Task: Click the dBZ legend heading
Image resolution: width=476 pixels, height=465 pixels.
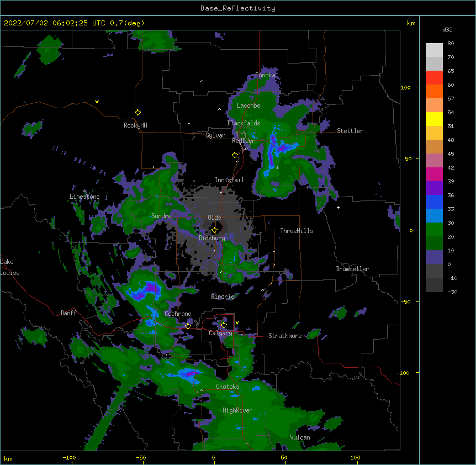Action: [x=447, y=29]
